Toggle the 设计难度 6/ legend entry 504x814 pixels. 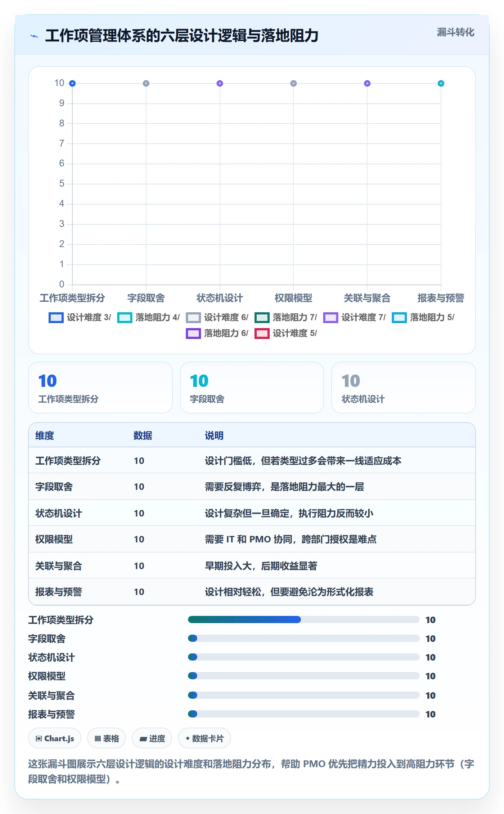217,317
